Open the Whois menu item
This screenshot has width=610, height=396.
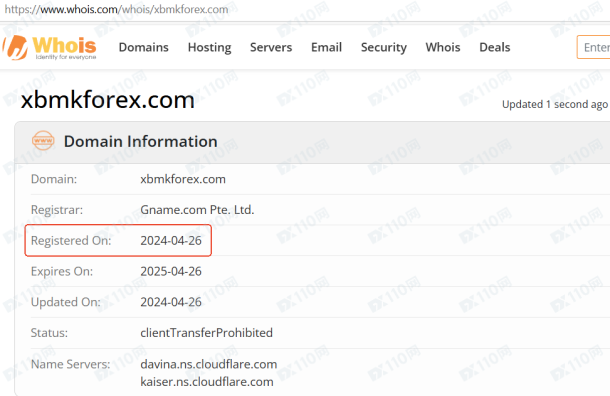[443, 47]
